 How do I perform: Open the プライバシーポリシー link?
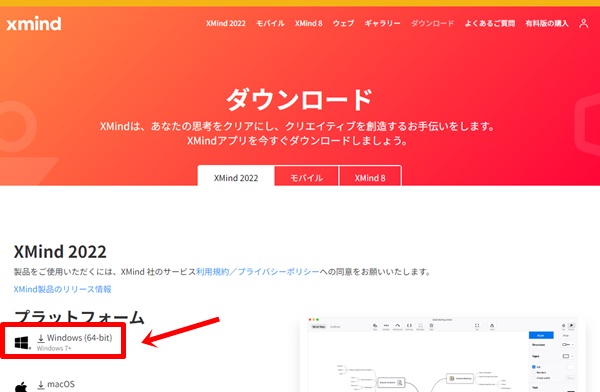(279, 272)
